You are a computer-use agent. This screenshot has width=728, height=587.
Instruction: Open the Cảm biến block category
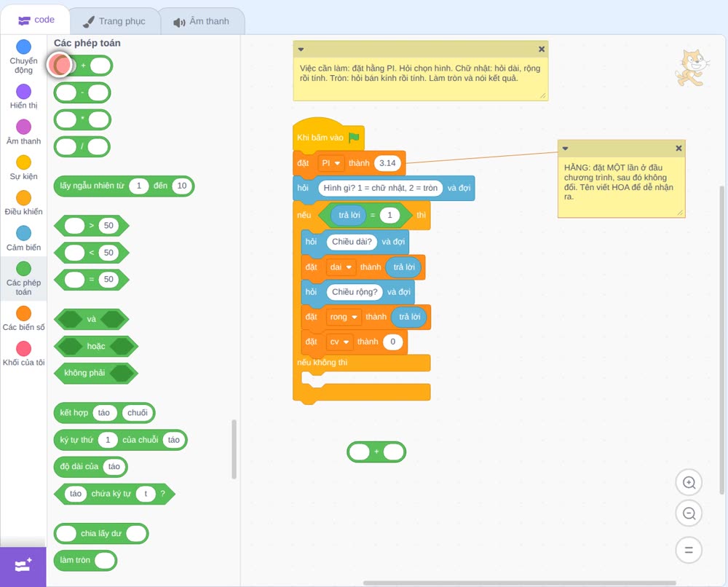pos(24,238)
